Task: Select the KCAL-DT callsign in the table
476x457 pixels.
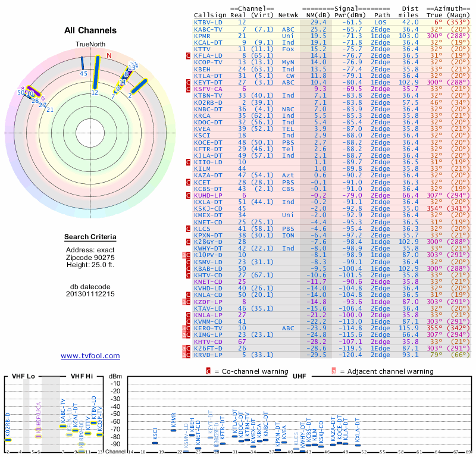Action: tap(208, 42)
